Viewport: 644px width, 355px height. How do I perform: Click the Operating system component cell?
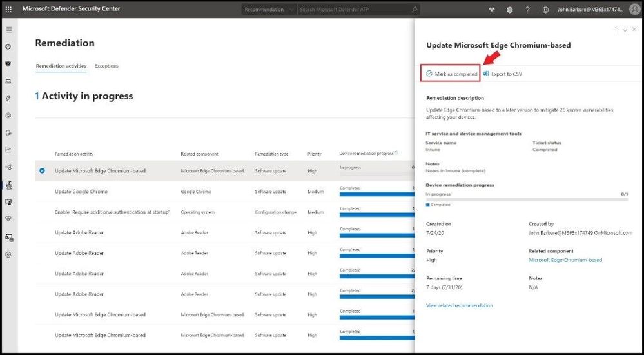[197, 212]
